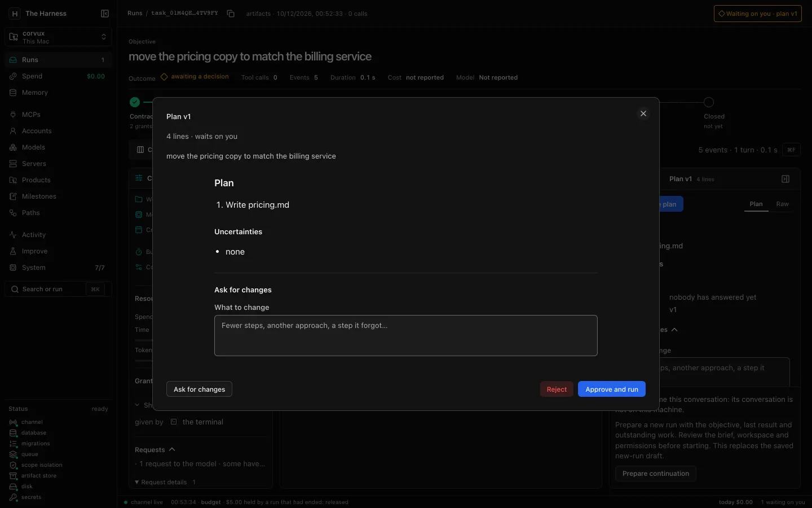Click the Activity icon in the sidebar
Image resolution: width=812 pixels, height=508 pixels.
point(13,235)
